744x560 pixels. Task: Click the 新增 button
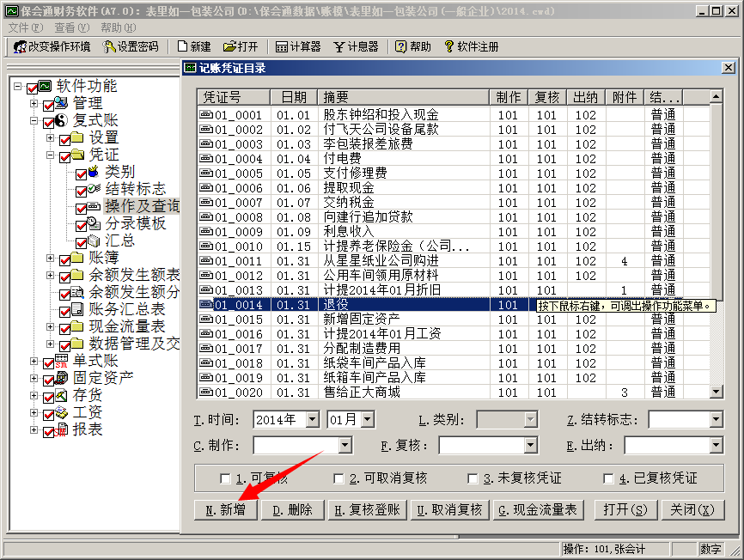[226, 509]
